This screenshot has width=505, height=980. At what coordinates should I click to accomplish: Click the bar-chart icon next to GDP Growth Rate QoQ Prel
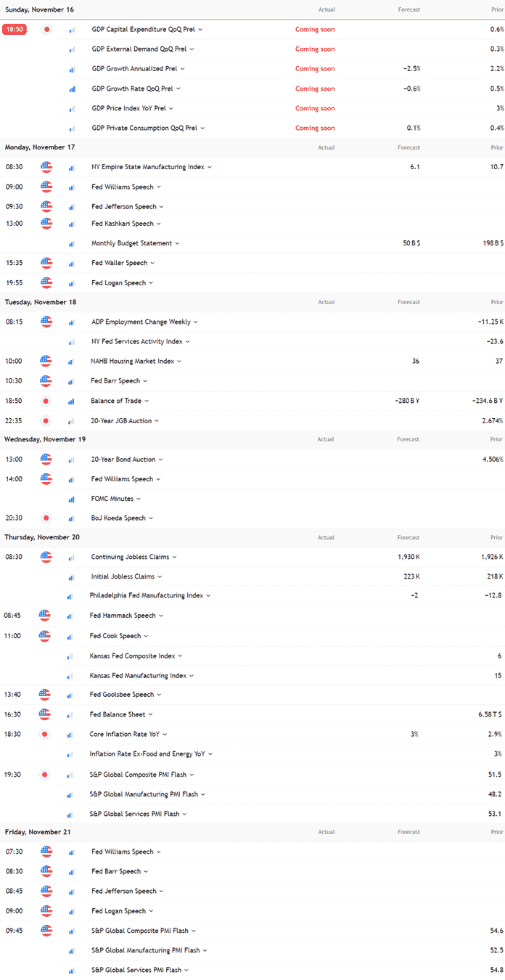point(71,89)
